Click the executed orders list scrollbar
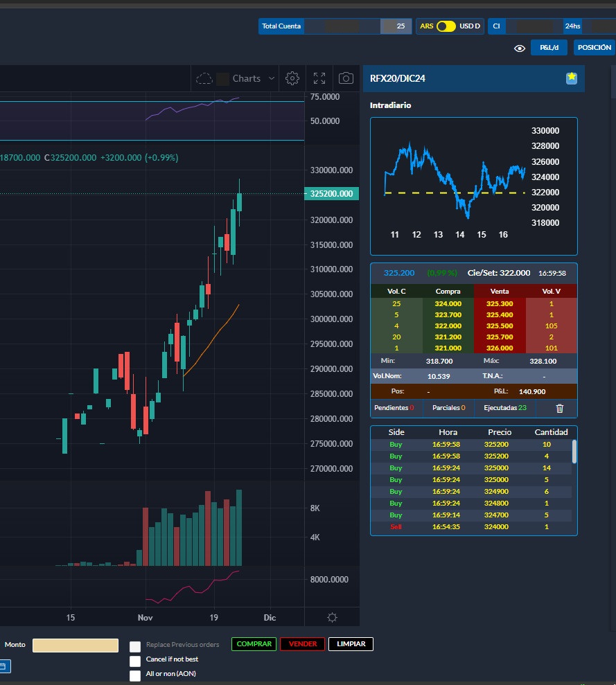Image resolution: width=616 pixels, height=685 pixels. (574, 452)
